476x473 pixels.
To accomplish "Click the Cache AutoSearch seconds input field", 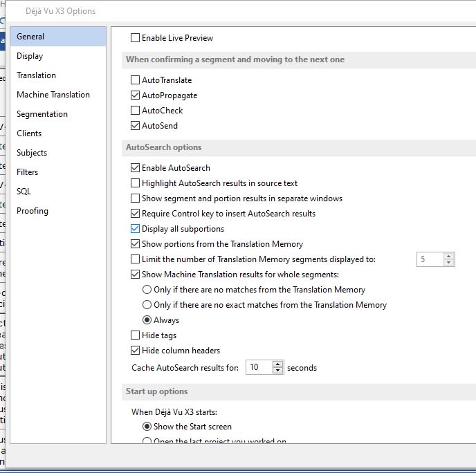I will 259,367.
